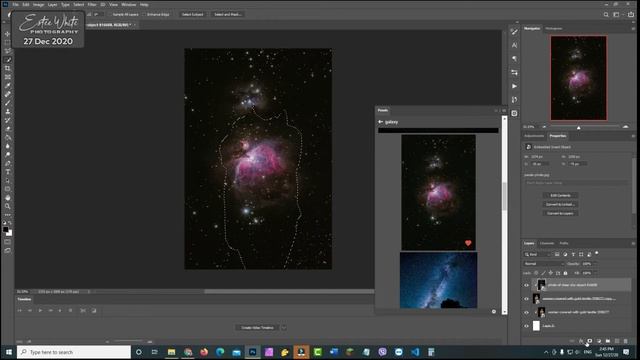The width and height of the screenshot is (640, 360).
Task: Click the Create new group folder icon
Action: pyautogui.click(x=608, y=341)
